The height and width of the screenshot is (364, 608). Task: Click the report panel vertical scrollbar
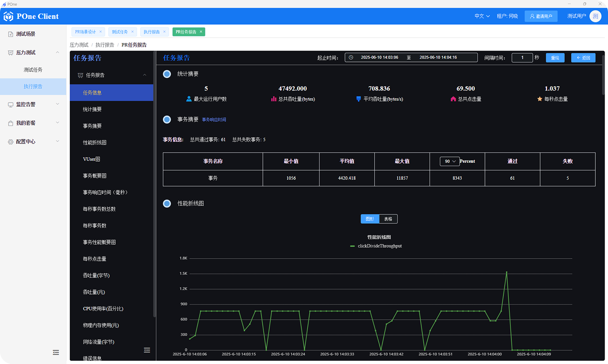click(x=603, y=75)
